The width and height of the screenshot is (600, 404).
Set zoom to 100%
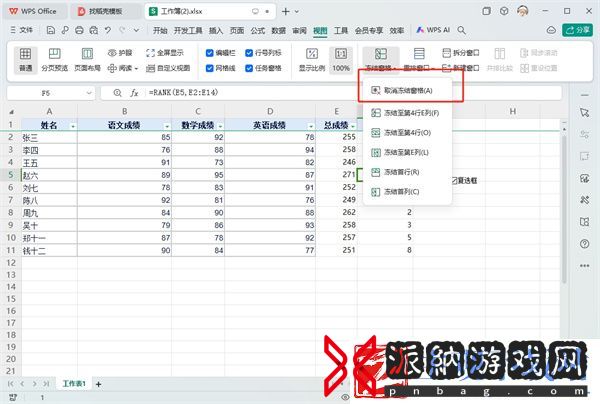point(341,60)
